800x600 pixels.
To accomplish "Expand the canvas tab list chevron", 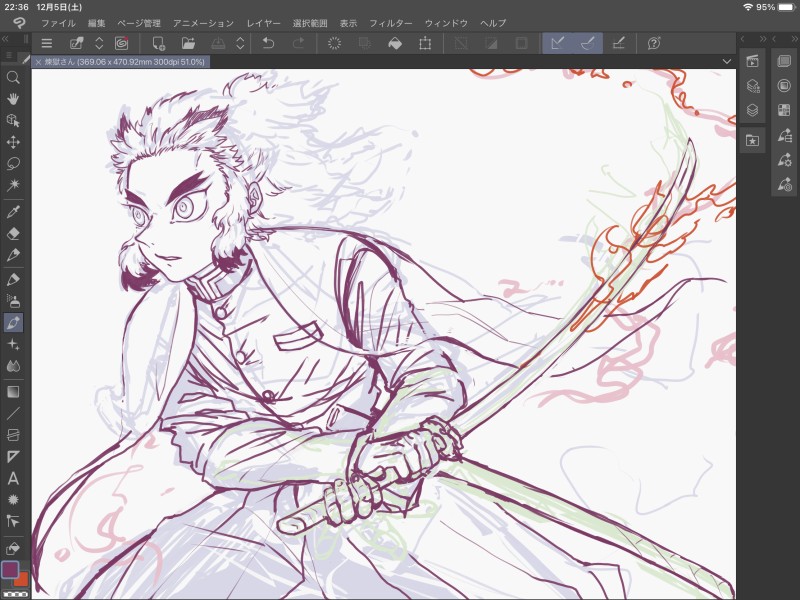I will (727, 61).
